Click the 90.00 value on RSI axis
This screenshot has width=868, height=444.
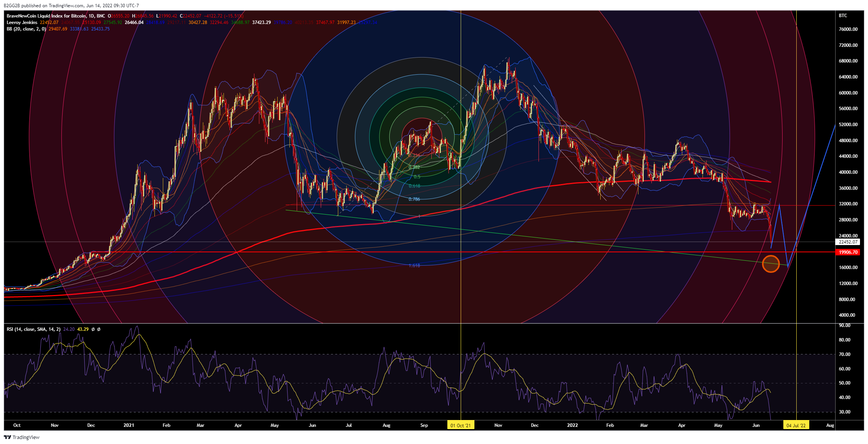pyautogui.click(x=845, y=325)
